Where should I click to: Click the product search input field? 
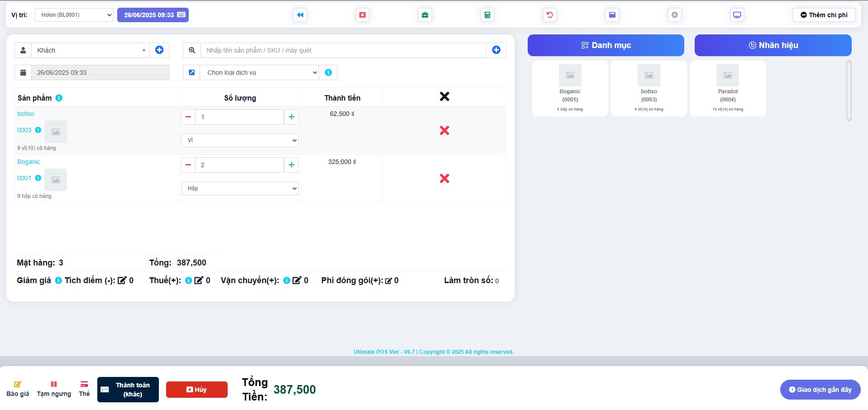343,50
